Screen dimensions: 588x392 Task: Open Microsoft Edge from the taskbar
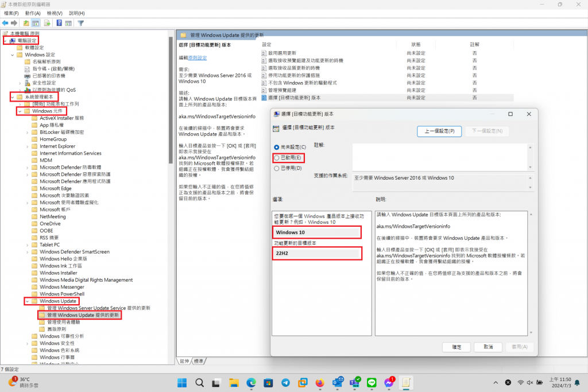coord(252,383)
